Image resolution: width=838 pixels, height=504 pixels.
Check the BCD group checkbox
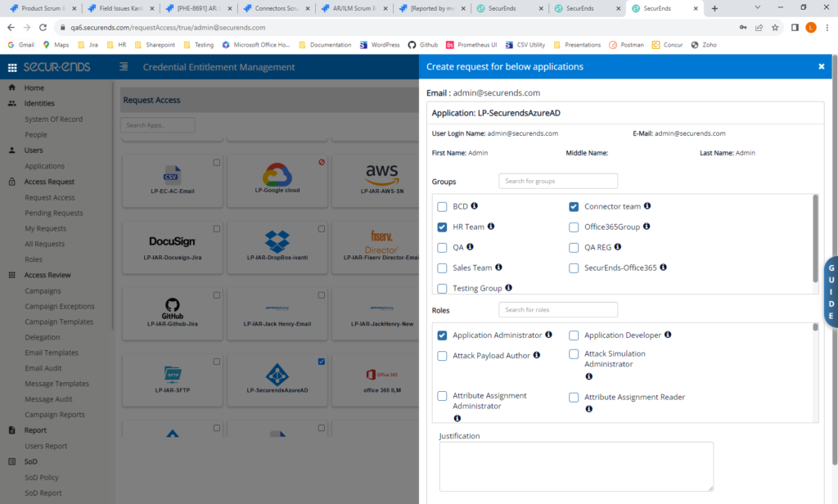pyautogui.click(x=442, y=207)
